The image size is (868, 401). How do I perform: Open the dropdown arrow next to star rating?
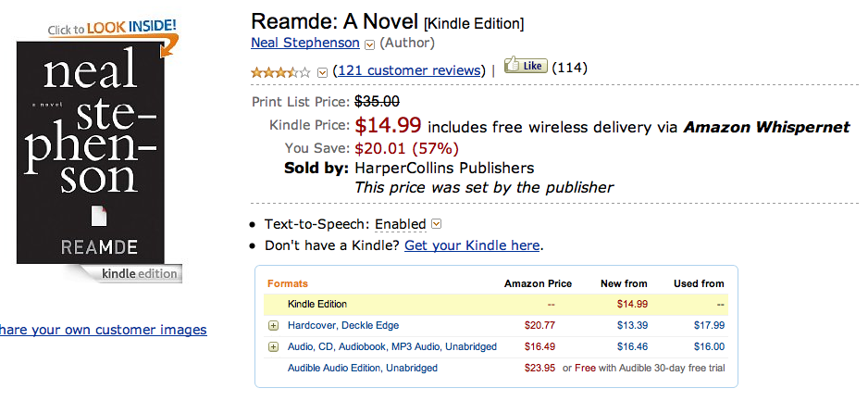pos(322,71)
